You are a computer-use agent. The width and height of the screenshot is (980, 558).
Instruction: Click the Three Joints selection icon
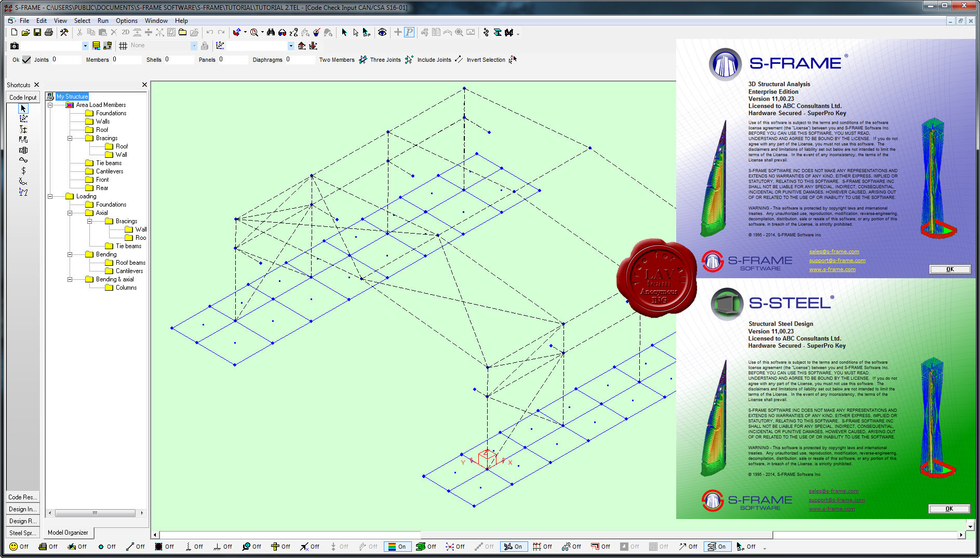(409, 60)
